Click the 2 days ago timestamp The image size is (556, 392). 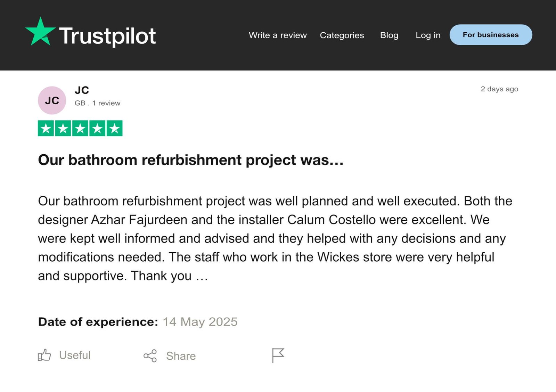click(x=499, y=89)
